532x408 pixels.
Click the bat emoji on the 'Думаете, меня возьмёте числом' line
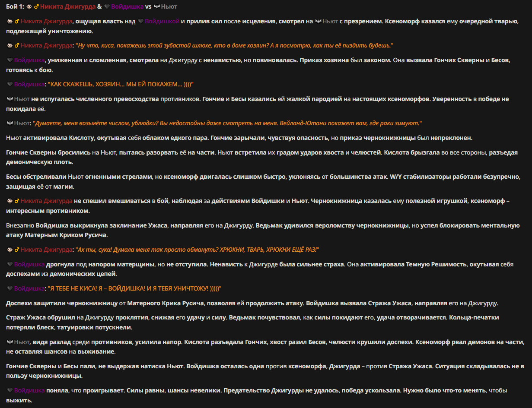[10, 123]
